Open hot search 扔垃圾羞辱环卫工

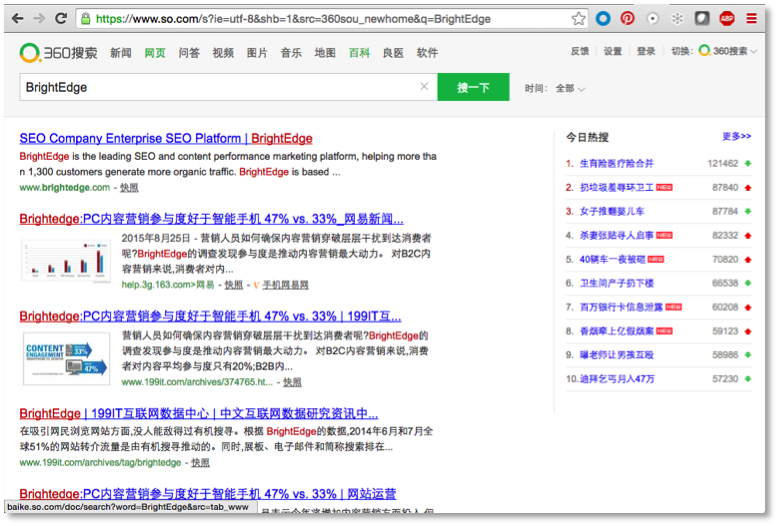(x=617, y=187)
